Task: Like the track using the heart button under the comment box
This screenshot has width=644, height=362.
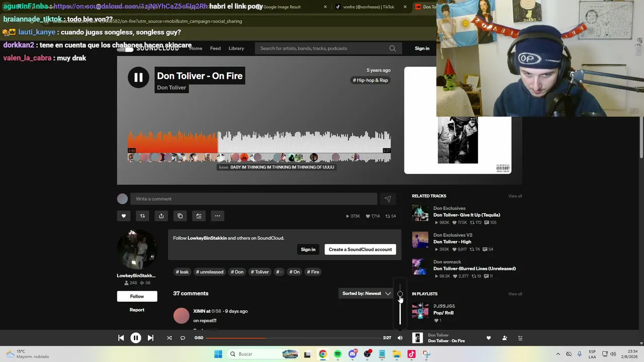Action: 124,216
